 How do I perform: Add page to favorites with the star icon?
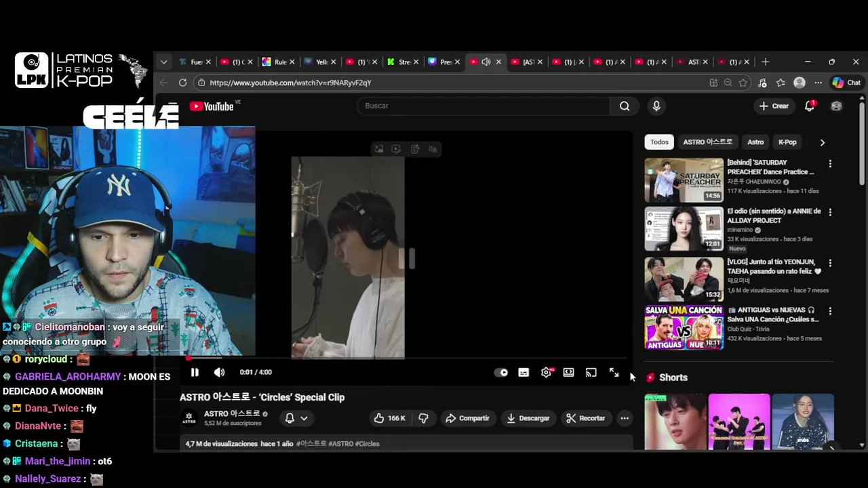pos(743,83)
